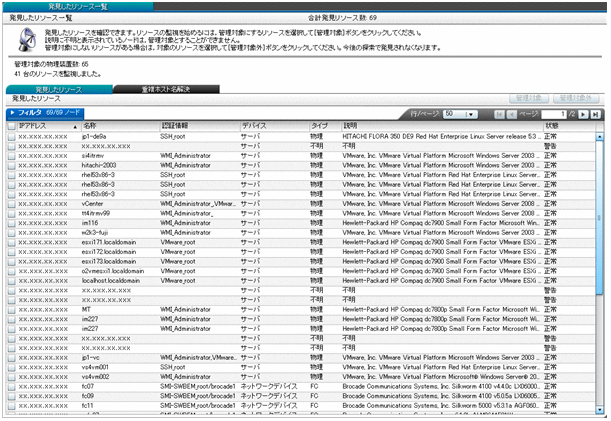Viewport: 611px width, 421px height.
Task: Go to the next page arrow
Action: (x=585, y=115)
